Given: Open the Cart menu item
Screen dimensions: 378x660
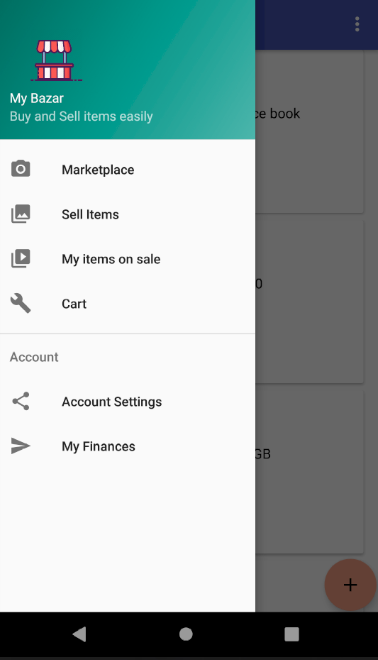Looking at the screenshot, I should [x=128, y=303].
